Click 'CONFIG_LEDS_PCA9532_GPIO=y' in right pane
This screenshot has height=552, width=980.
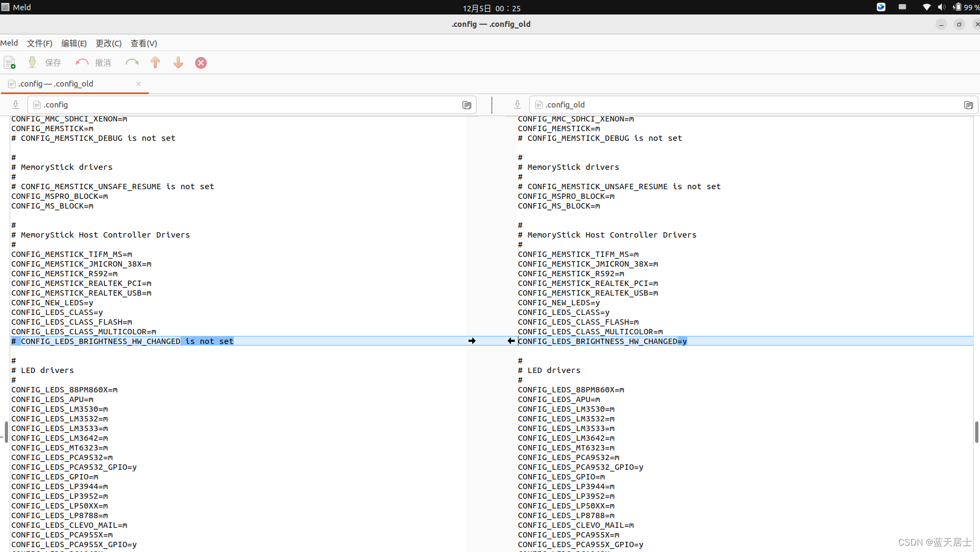(581, 467)
